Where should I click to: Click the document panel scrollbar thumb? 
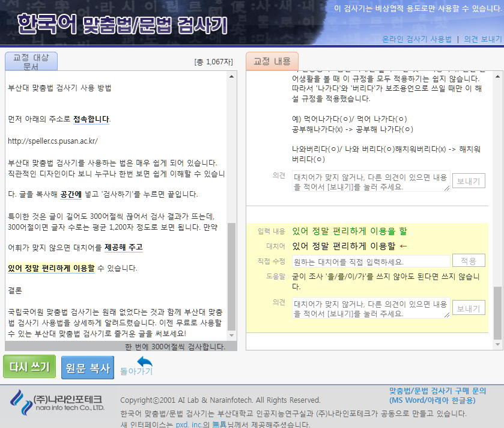(x=231, y=277)
